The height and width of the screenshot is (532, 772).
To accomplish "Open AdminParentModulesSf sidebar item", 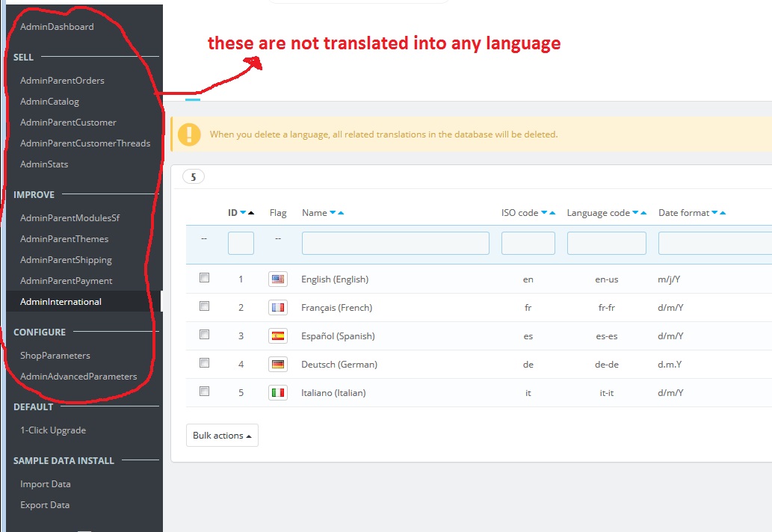I will pyautogui.click(x=70, y=218).
